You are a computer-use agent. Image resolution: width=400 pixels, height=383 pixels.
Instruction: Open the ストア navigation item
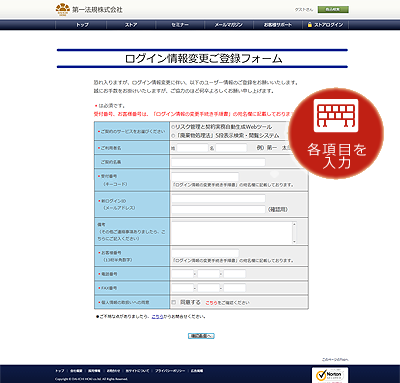pos(131,25)
